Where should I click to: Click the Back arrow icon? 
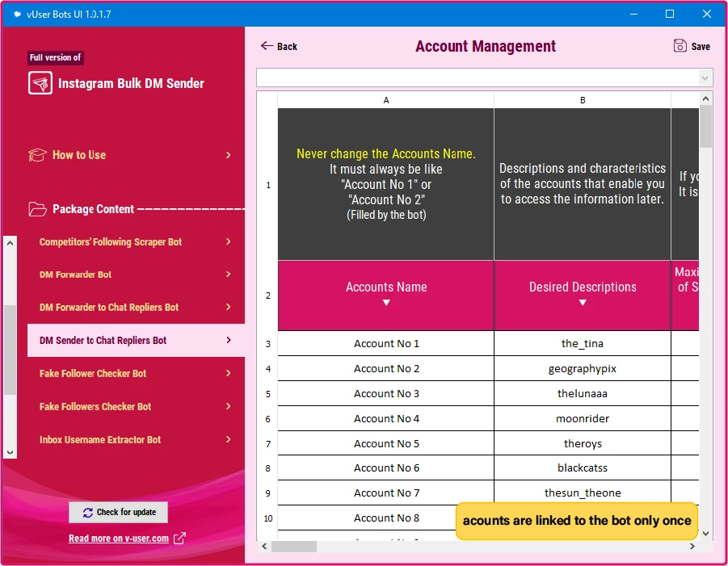coord(267,45)
